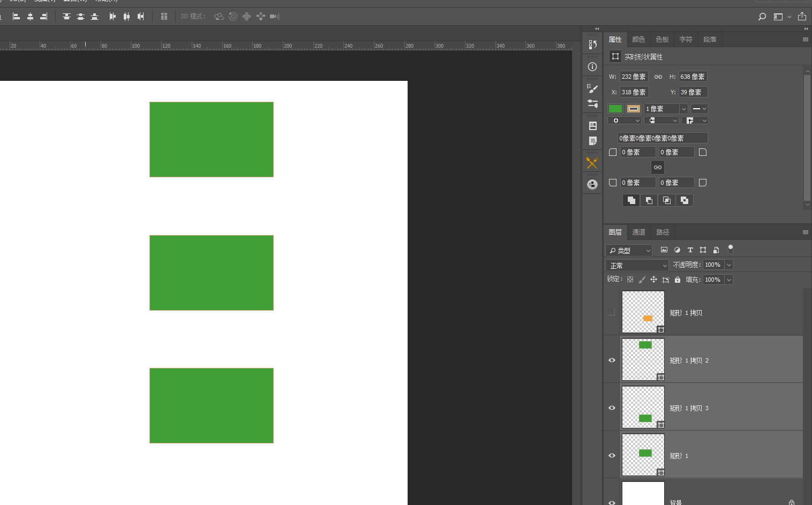Toggle link between width and height
Image resolution: width=812 pixels, height=505 pixels.
click(x=658, y=77)
